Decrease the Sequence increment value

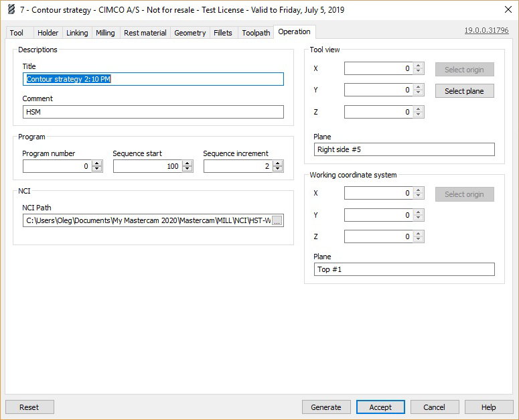click(x=278, y=169)
